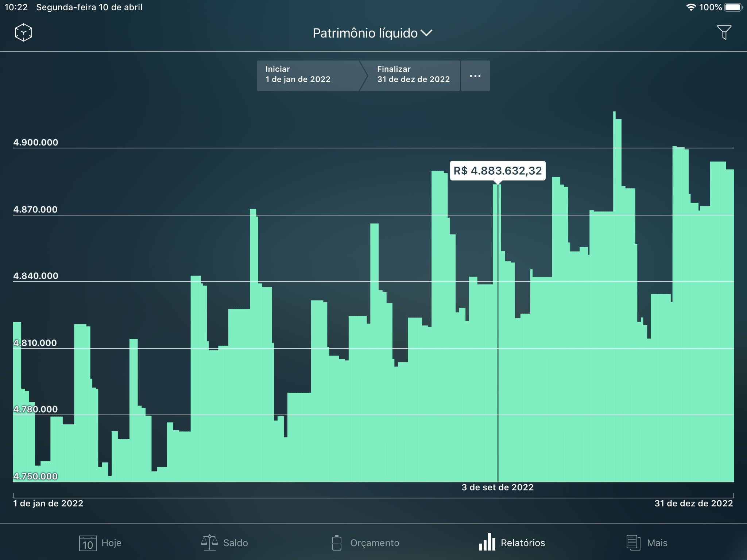Tap the Hoje calendar icon
Image resolution: width=747 pixels, height=560 pixels.
click(88, 543)
